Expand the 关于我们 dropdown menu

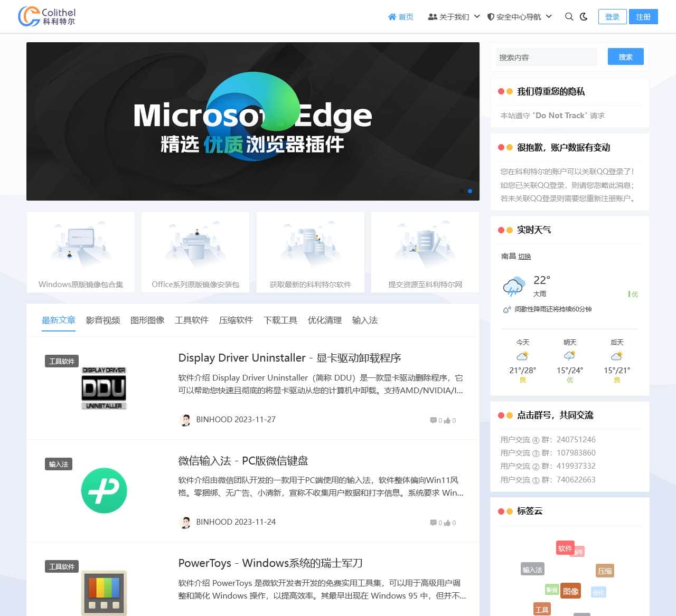(x=454, y=17)
